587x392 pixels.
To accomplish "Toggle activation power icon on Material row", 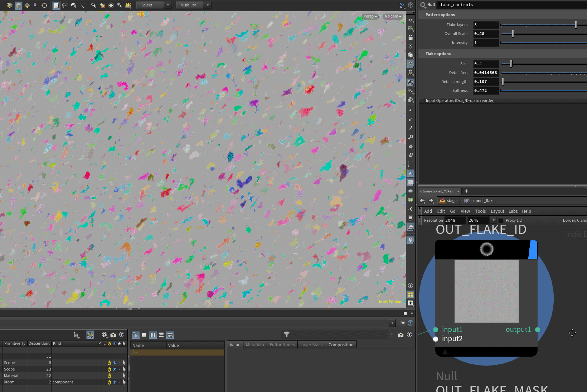I will pos(109,376).
